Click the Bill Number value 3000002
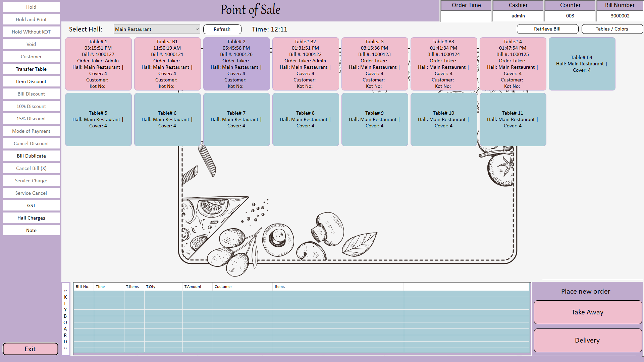The width and height of the screenshot is (644, 362). pyautogui.click(x=620, y=16)
